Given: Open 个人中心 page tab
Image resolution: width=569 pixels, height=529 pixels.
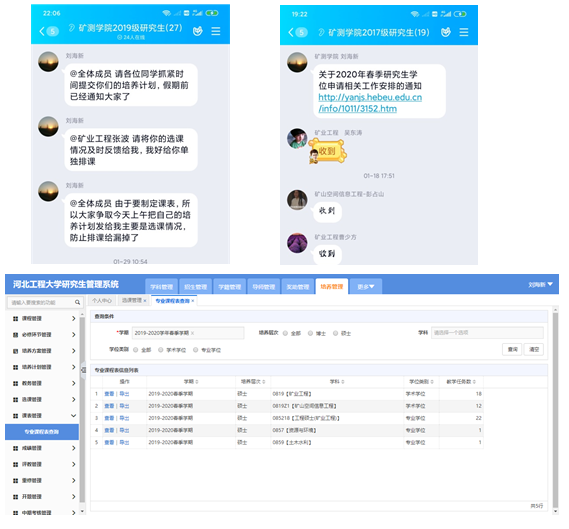Looking at the screenshot, I should [102, 300].
